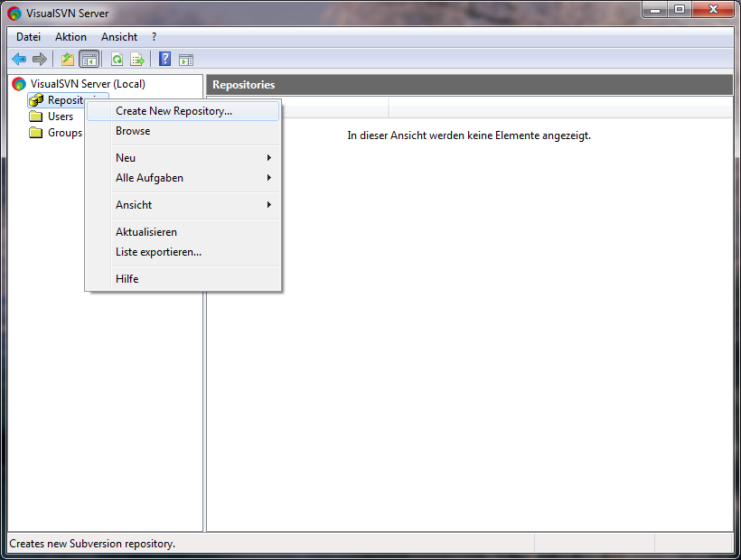Open the Ansicht menu in menu bar
The image size is (741, 560).
click(x=119, y=37)
